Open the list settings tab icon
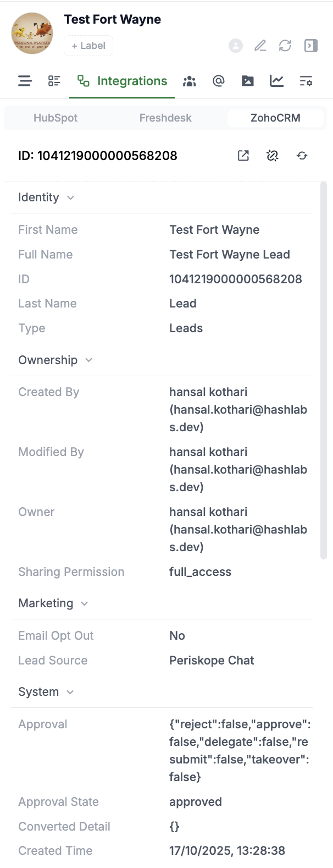This screenshot has height=868, width=333. click(x=306, y=81)
